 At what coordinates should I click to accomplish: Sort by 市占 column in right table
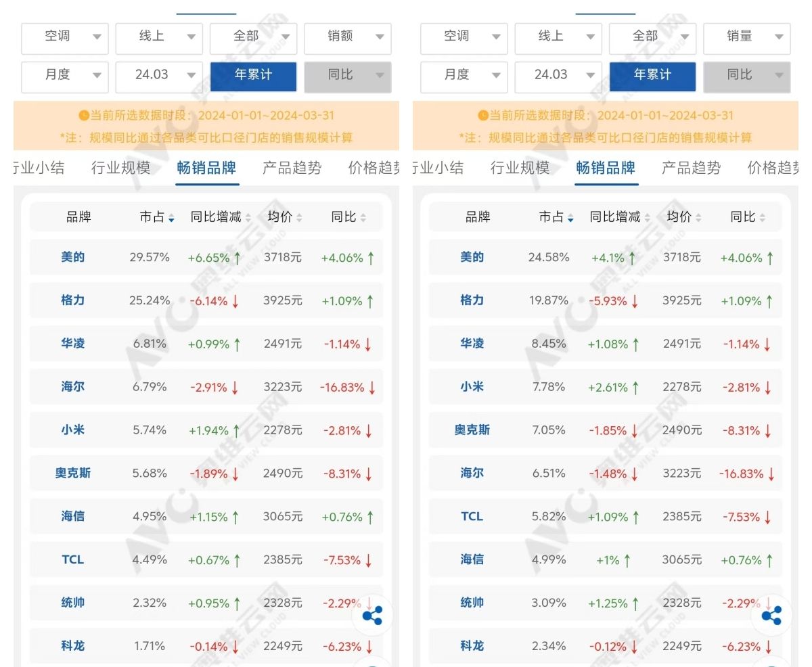[x=556, y=217]
